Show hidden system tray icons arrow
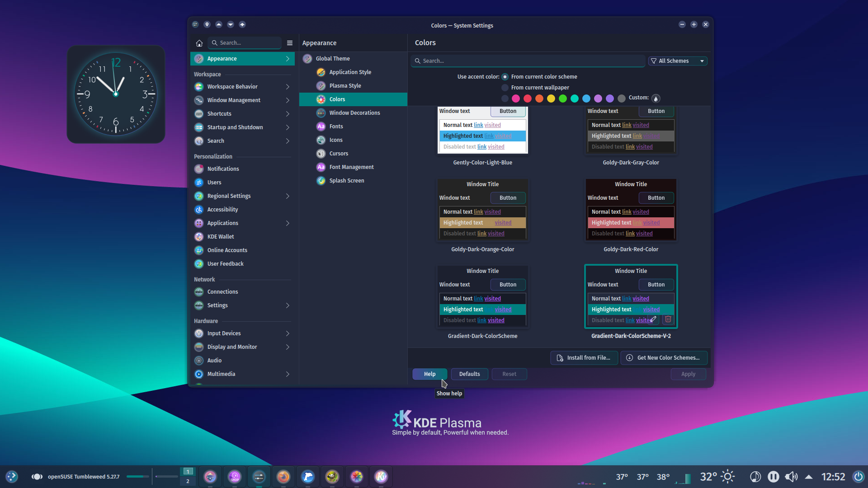 point(809,476)
